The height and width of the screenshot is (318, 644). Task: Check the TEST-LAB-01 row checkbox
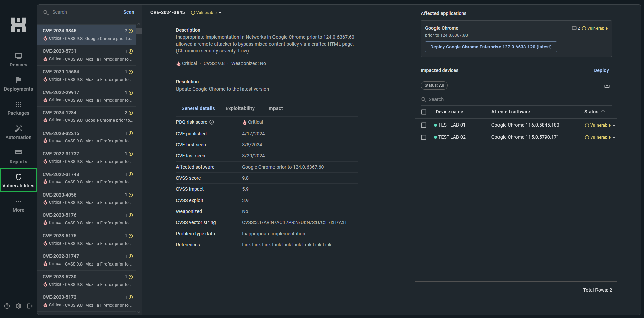[424, 125]
